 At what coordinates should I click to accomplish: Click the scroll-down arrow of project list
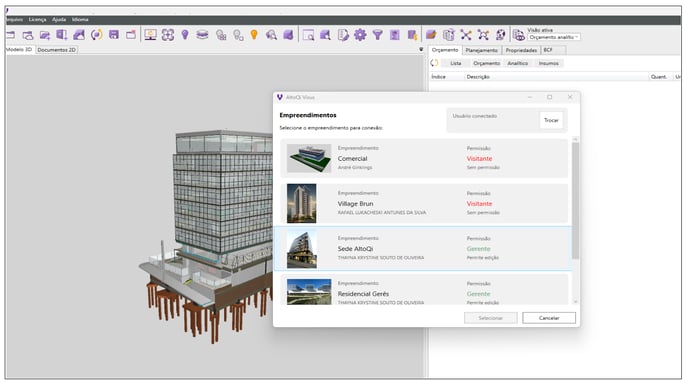click(576, 302)
